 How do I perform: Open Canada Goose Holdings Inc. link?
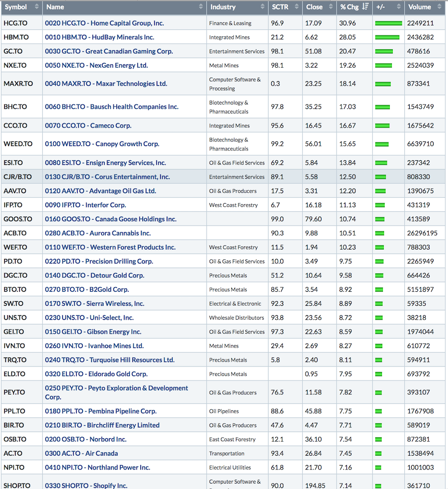[x=111, y=219]
